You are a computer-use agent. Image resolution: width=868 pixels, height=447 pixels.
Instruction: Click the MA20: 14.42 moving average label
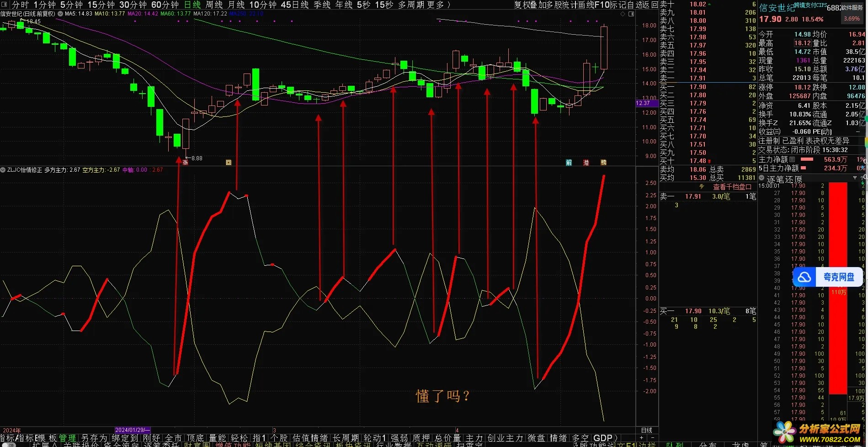[143, 14]
